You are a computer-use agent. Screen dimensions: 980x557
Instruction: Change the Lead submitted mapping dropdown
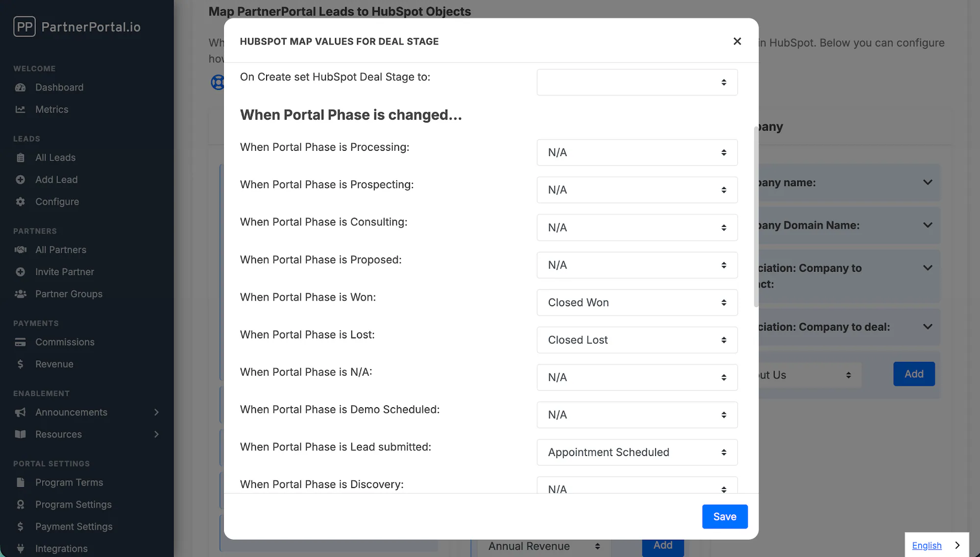click(637, 453)
